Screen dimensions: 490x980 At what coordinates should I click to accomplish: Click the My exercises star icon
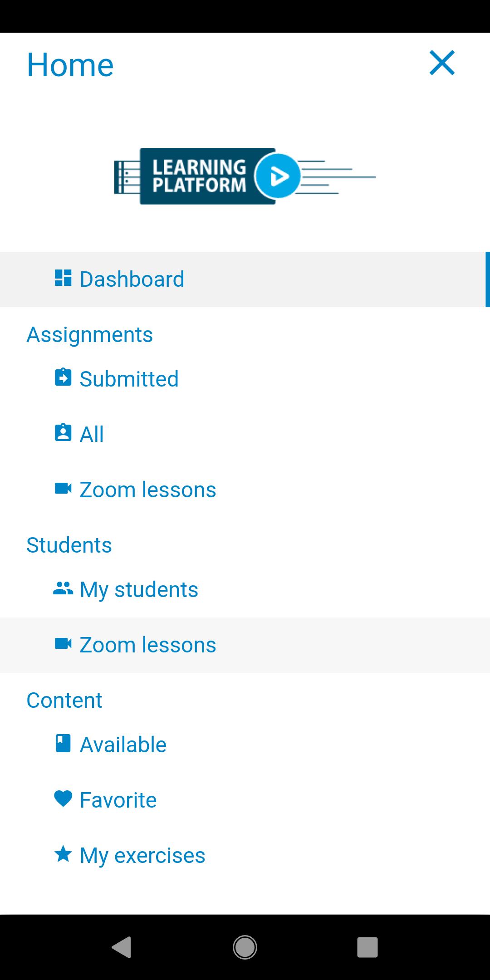(x=63, y=854)
